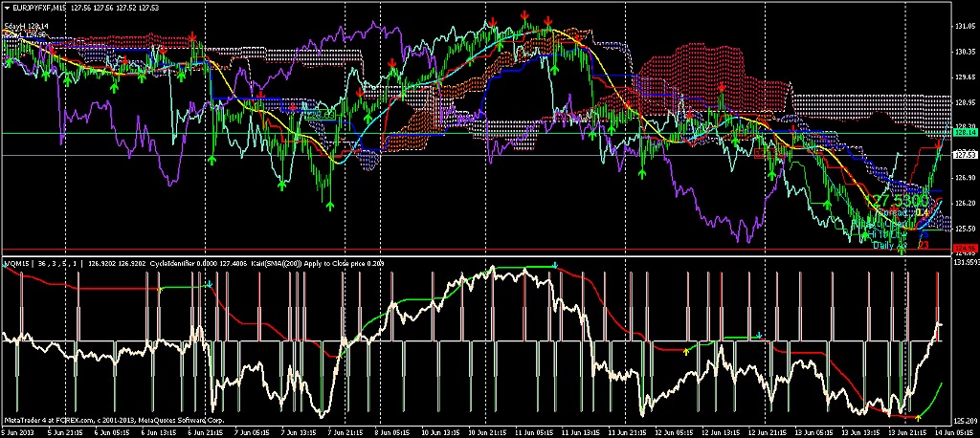The width and height of the screenshot is (980, 438).
Task: Click the 125.209 indicator scale value
Action: coord(965,420)
